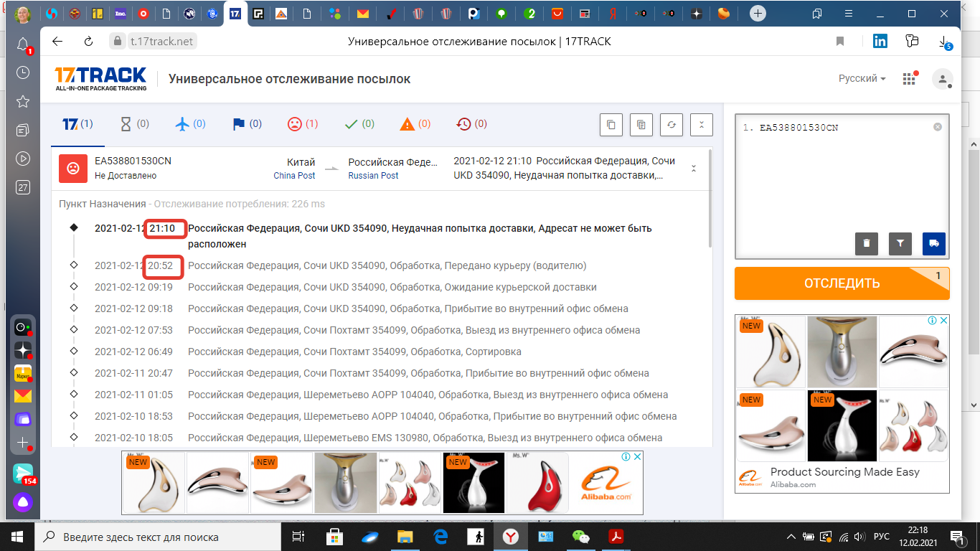Open Adobe Acrobat from the taskbar
Screen dimensions: 980x551
[x=616, y=537]
